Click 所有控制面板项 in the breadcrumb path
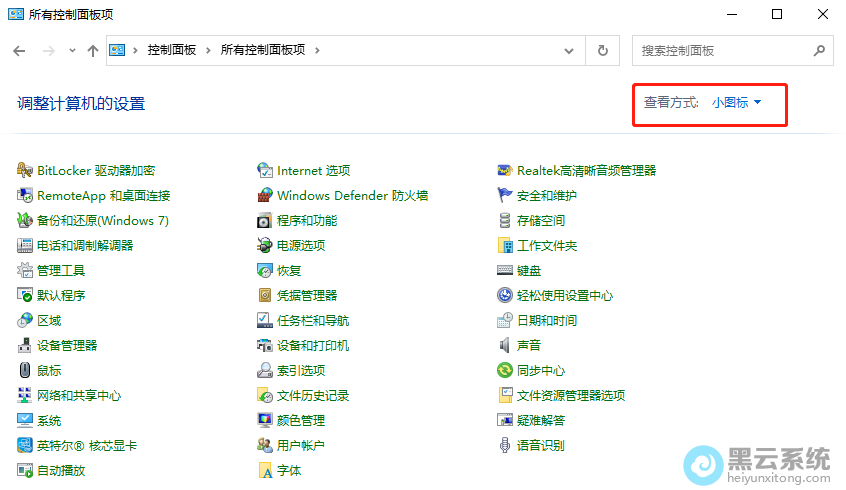The image size is (846, 490). coord(263,50)
